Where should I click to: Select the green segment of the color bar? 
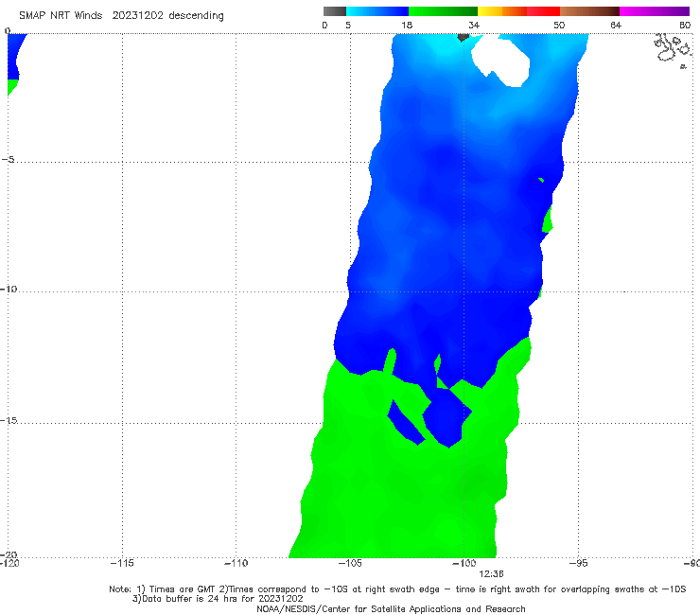[x=443, y=11]
